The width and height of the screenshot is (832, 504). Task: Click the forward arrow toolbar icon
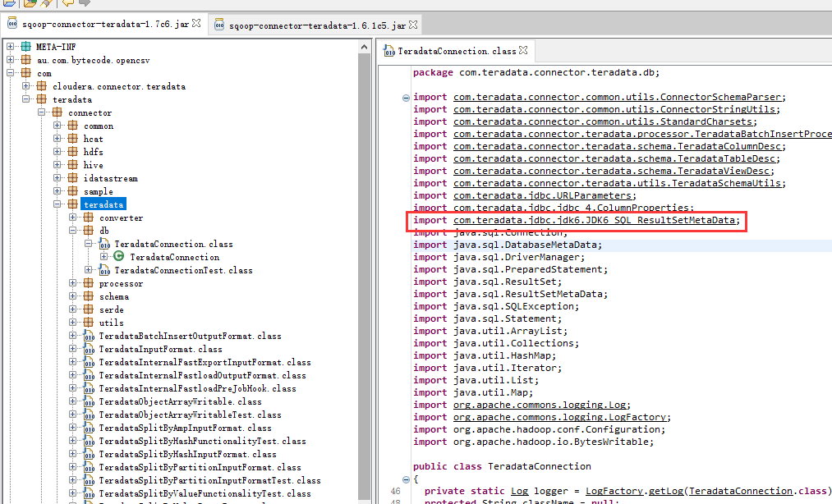click(x=85, y=2)
